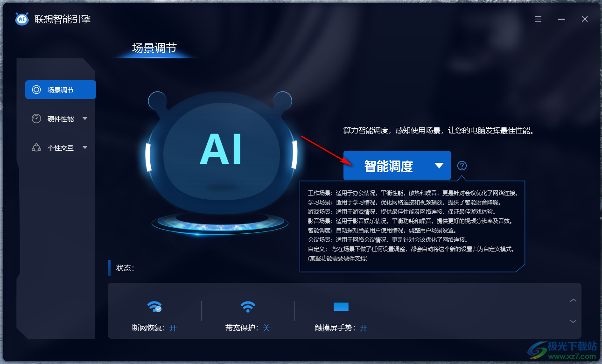The image size is (602, 364).
Task: Select the 场景调节 scene adjustment icon
Action: 36,89
